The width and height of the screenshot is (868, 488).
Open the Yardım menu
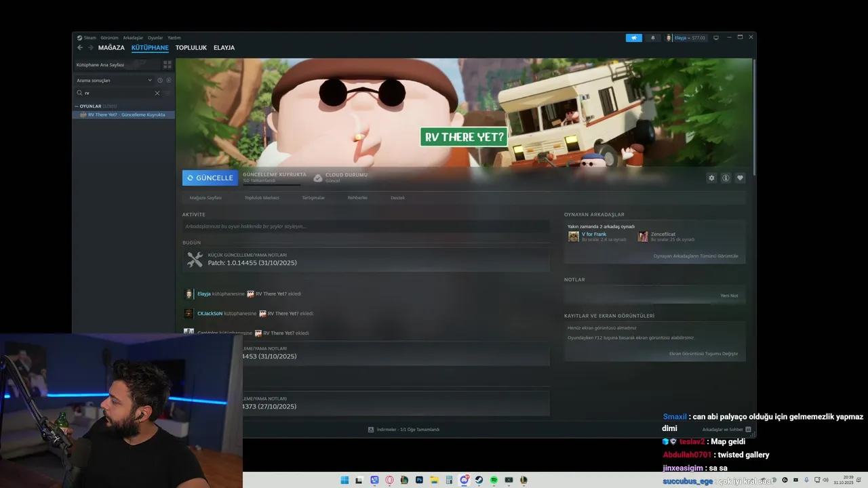[x=174, y=38]
